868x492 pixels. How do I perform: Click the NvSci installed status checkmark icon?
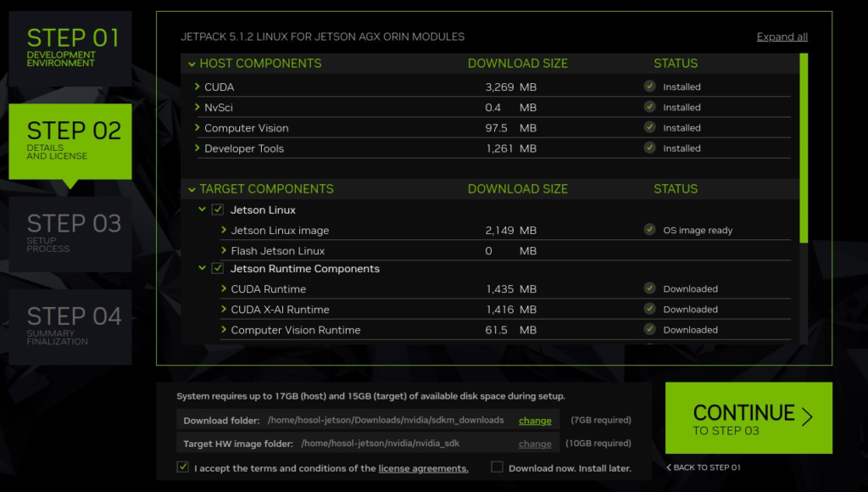tap(649, 107)
